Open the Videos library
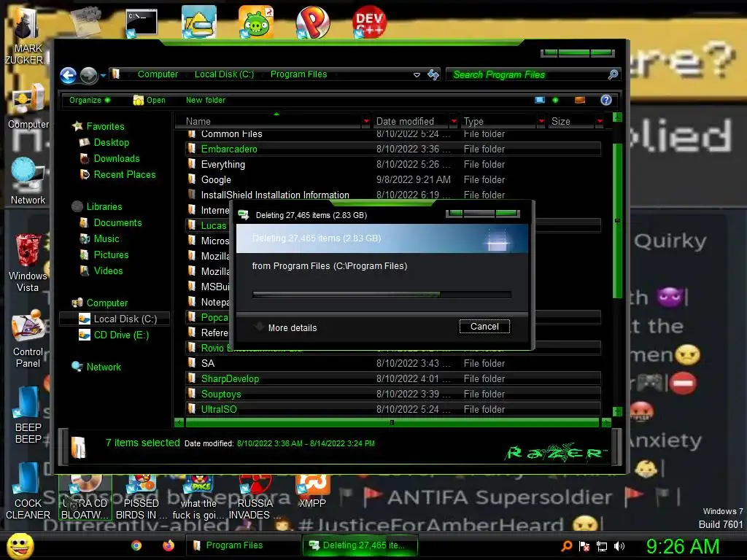The height and width of the screenshot is (560, 747). 108,271
